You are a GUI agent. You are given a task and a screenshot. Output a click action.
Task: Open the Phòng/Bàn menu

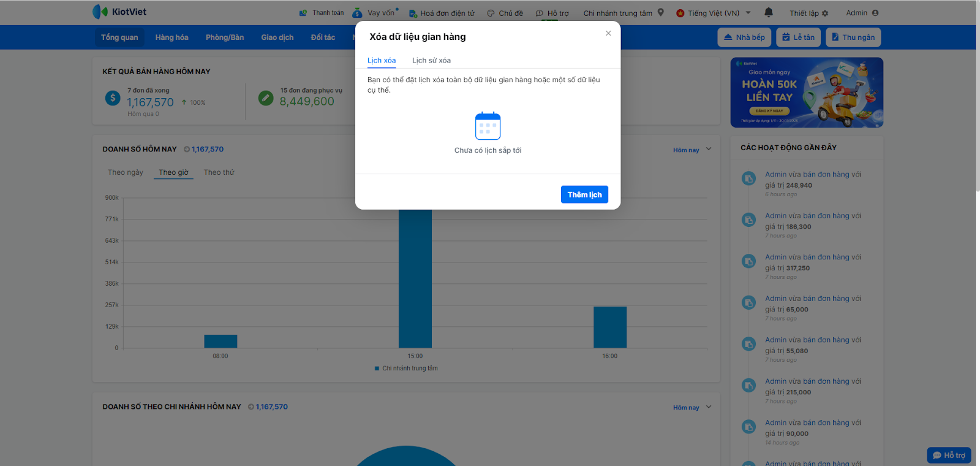click(x=225, y=37)
